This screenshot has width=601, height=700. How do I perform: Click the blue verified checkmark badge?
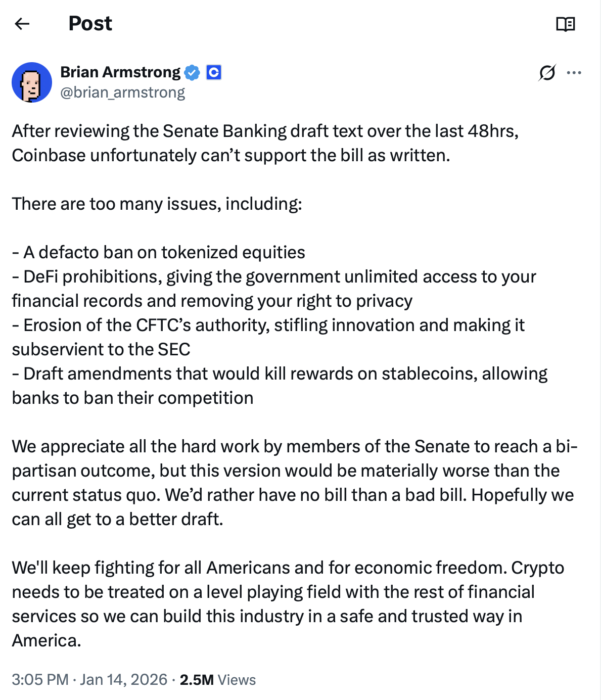[192, 73]
